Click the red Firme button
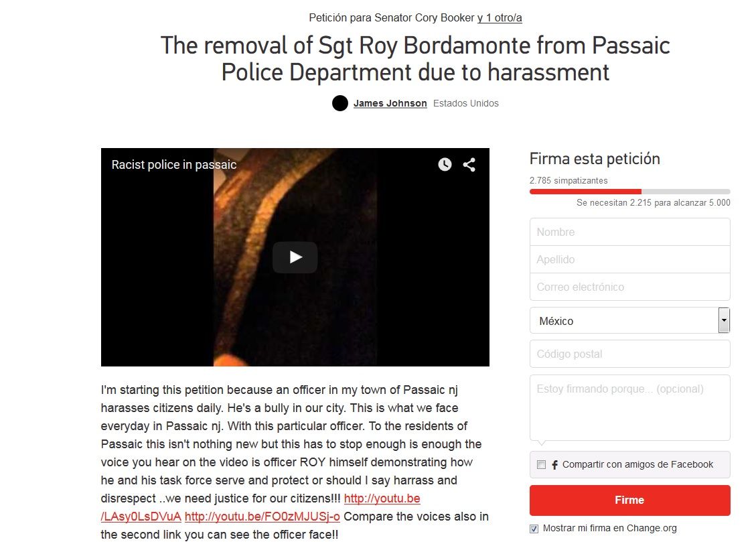 [x=629, y=500]
